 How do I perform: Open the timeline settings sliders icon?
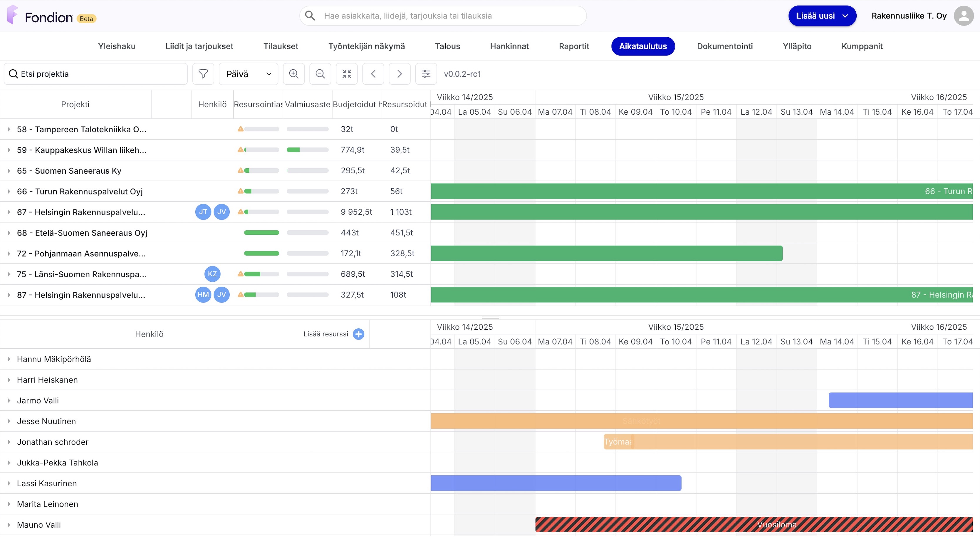point(426,74)
